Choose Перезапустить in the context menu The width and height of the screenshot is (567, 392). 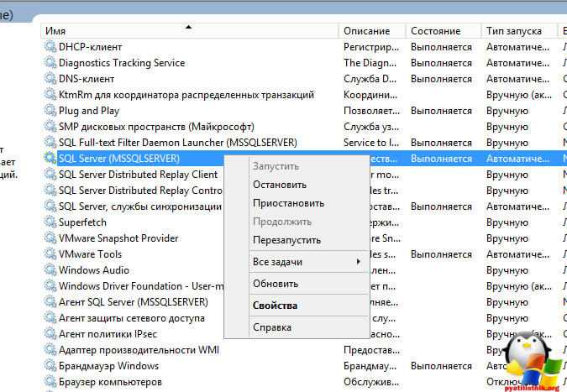click(x=286, y=240)
